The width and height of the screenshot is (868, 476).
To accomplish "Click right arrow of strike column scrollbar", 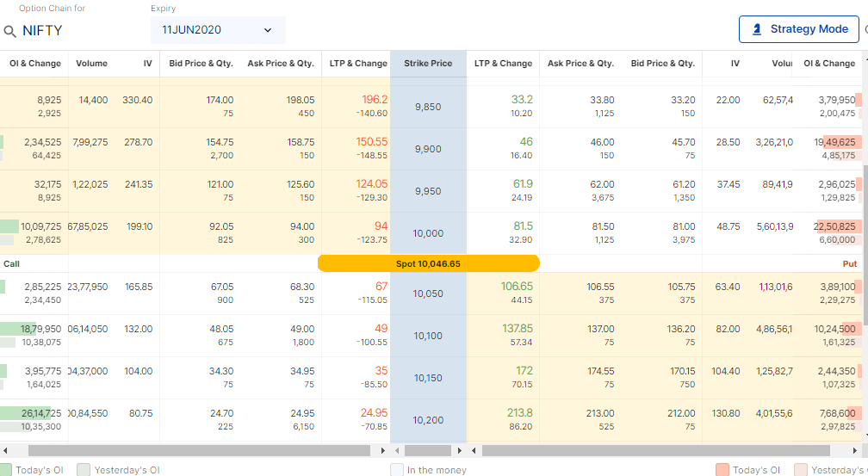I will (460, 450).
